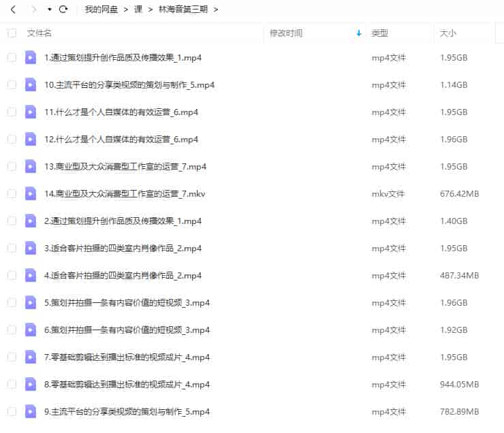Click video icon of file 8.零基础剪辑
This screenshot has height=433, width=504.
[31, 384]
